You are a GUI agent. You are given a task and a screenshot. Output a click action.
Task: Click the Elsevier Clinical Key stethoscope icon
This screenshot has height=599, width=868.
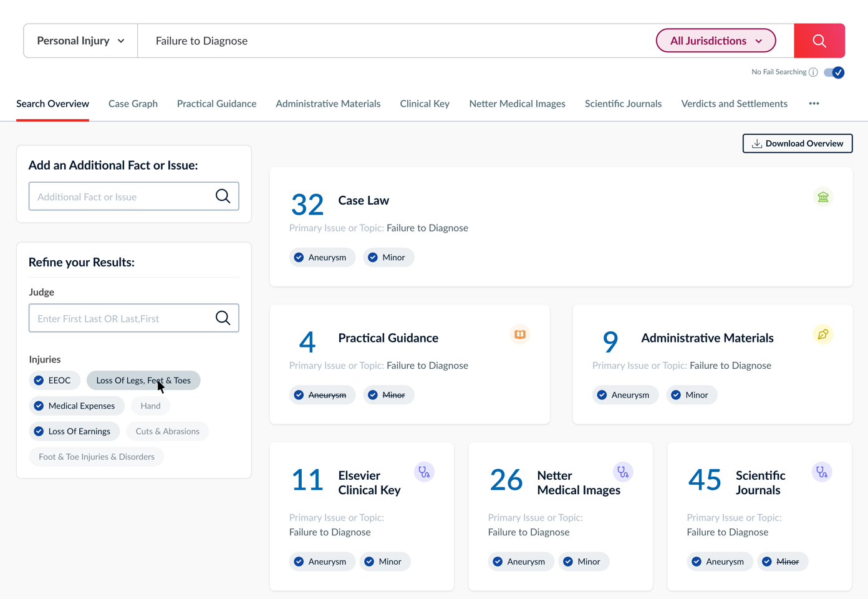(x=424, y=472)
